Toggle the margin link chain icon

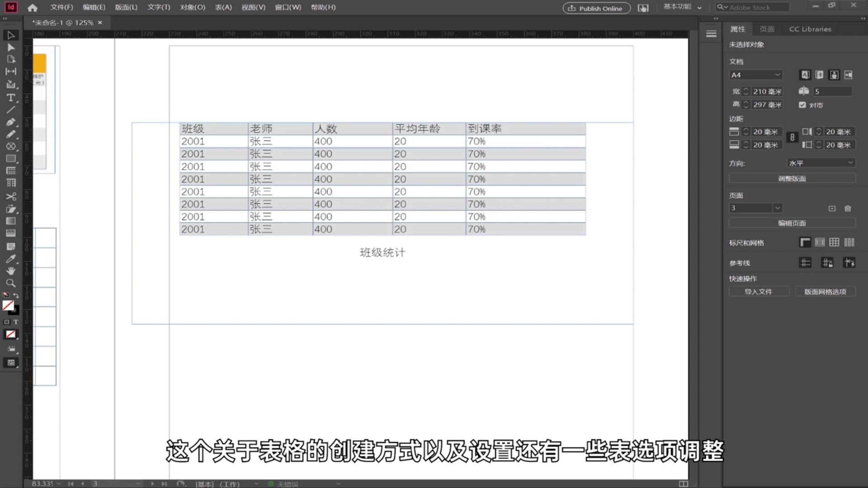point(792,138)
